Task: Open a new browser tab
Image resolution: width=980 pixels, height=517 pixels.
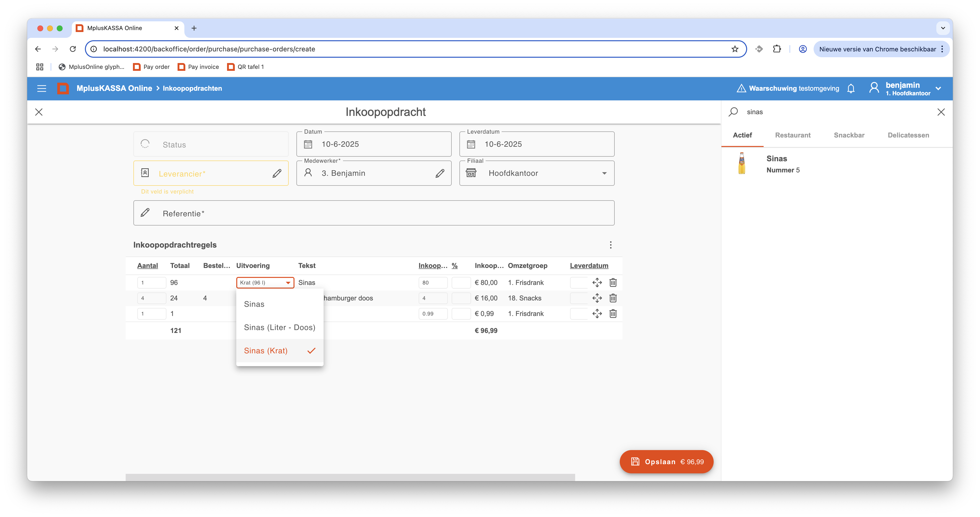Action: (194, 28)
